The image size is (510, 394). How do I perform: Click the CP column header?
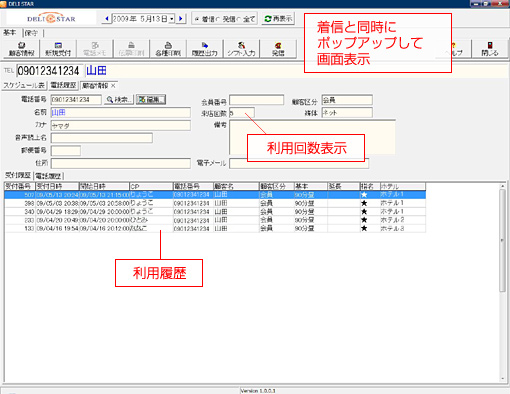151,186
